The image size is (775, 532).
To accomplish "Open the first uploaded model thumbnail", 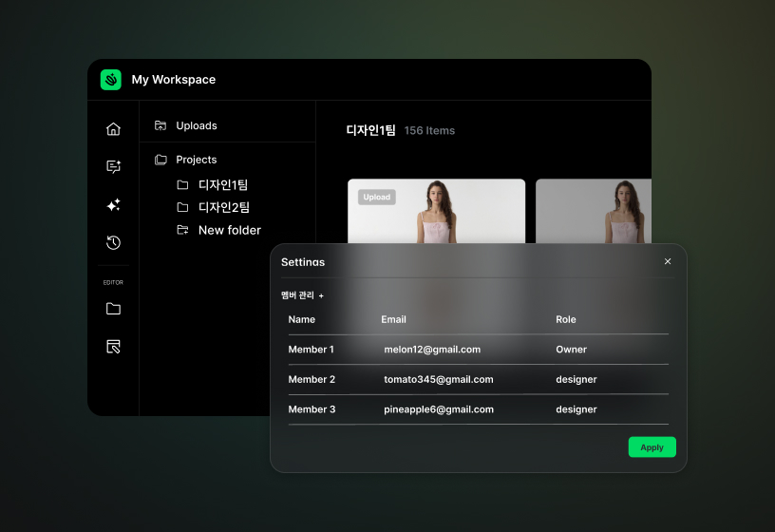I will [436, 211].
